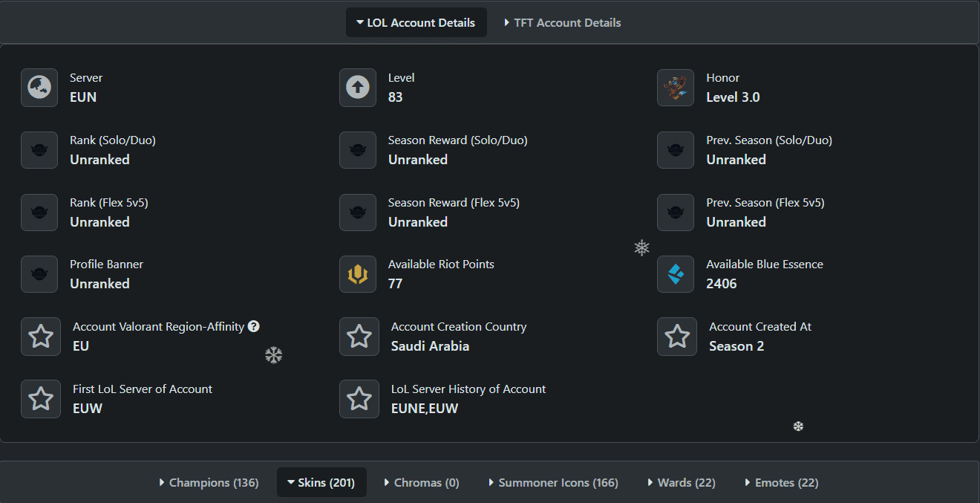
Task: Open the Chromas (0) tab
Action: click(x=421, y=482)
